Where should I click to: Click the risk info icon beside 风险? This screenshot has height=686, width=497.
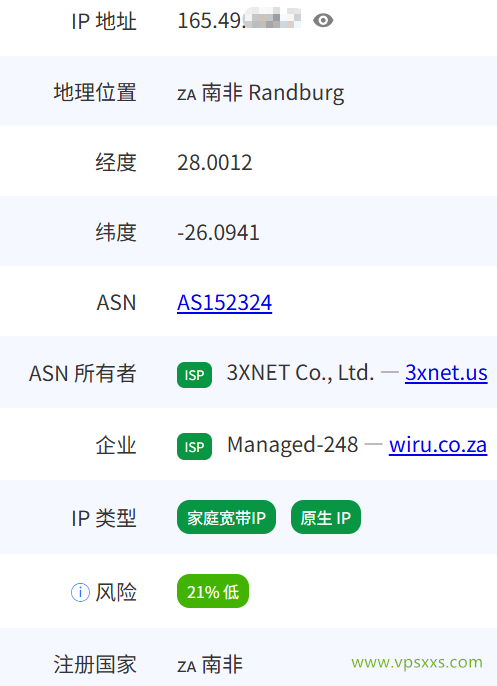tap(80, 593)
